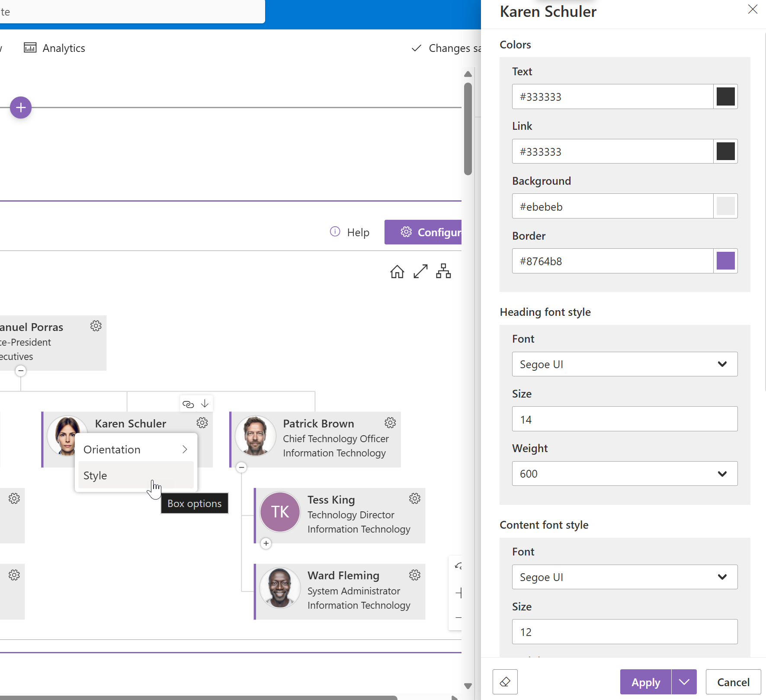Image resolution: width=766 pixels, height=700 pixels.
Task: Click the heading Size input field
Action: click(624, 419)
